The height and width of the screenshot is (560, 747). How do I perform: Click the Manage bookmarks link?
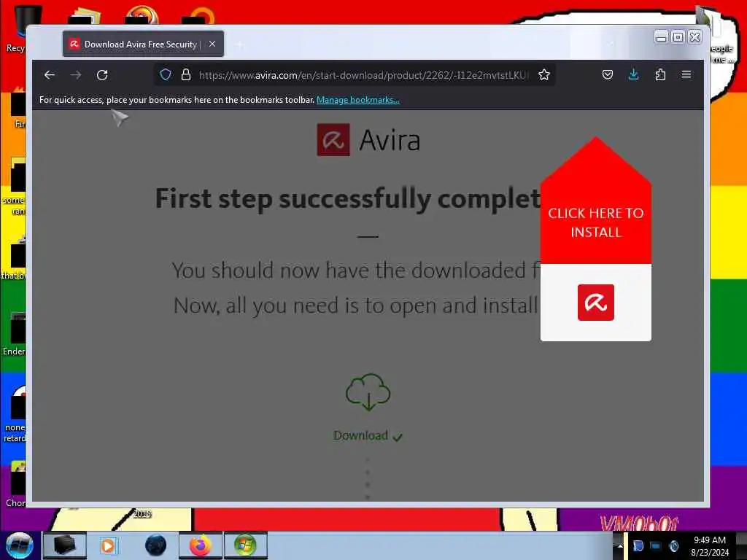pos(357,100)
